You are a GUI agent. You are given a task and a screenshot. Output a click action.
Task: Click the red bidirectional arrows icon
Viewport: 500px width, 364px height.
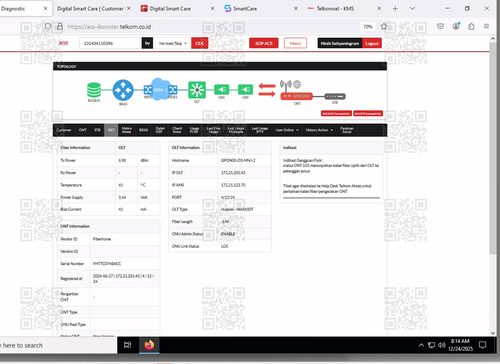(267, 90)
